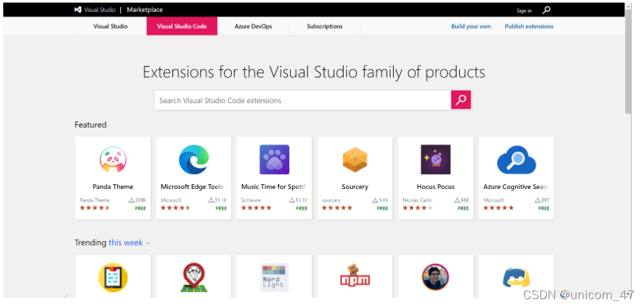Click the Publish extensions link
Image resolution: width=644 pixels, height=307 pixels.
[x=529, y=26]
